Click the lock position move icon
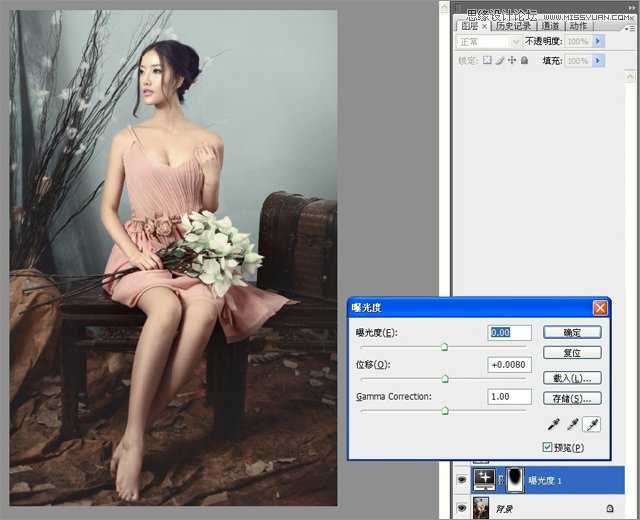Viewport: 640px width, 520px height. click(511, 61)
